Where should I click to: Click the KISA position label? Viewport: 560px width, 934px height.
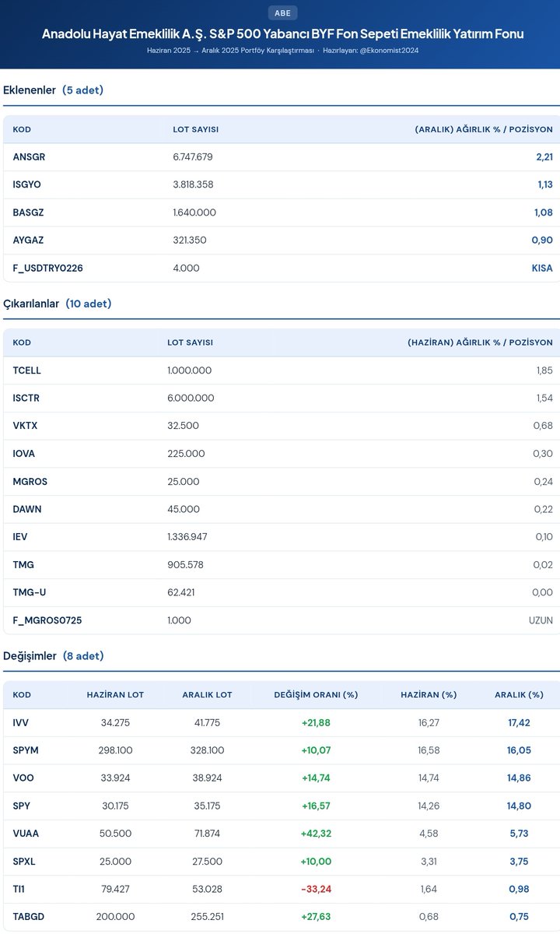542,269
